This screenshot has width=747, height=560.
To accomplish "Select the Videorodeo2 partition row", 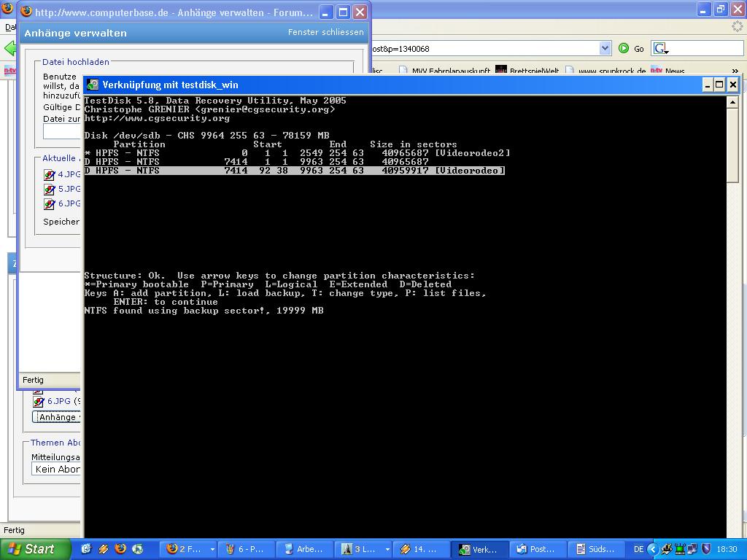I will pyautogui.click(x=298, y=153).
